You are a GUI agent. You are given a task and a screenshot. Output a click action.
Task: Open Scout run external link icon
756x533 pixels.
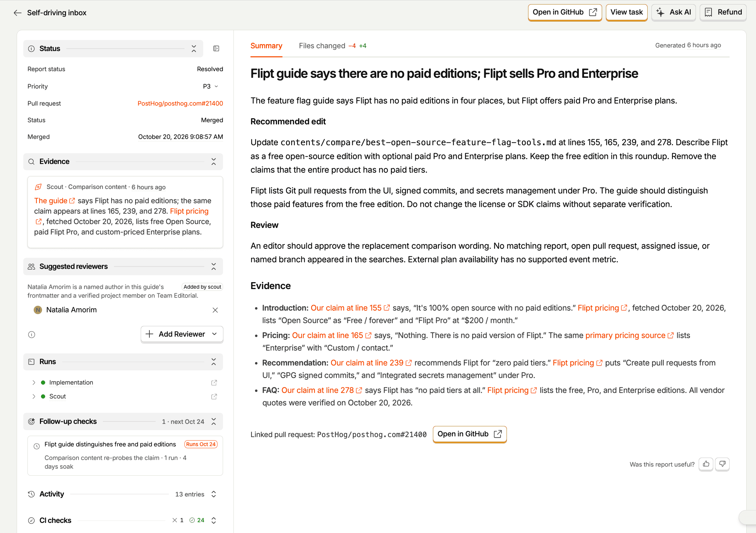[x=214, y=396]
